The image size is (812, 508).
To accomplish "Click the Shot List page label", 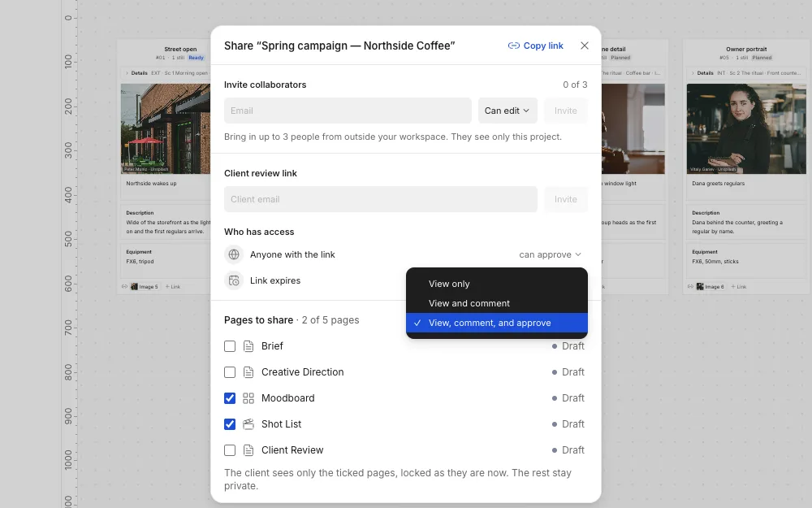I will [281, 424].
